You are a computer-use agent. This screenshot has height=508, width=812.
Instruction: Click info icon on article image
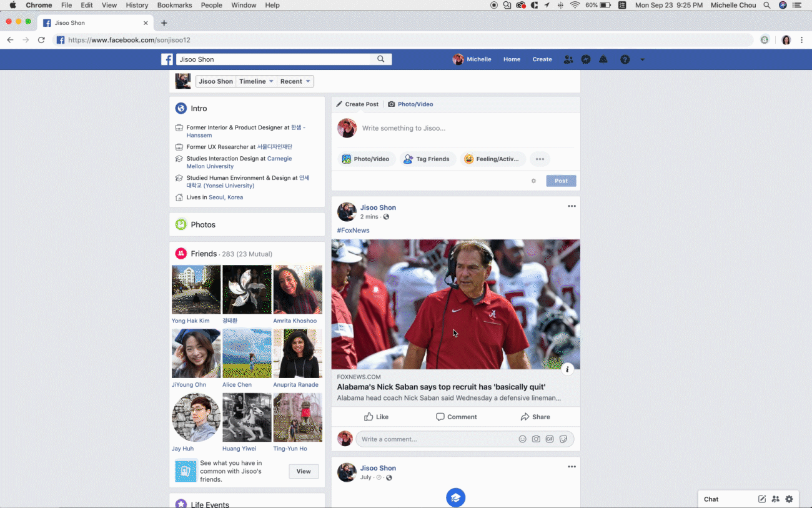coord(567,369)
